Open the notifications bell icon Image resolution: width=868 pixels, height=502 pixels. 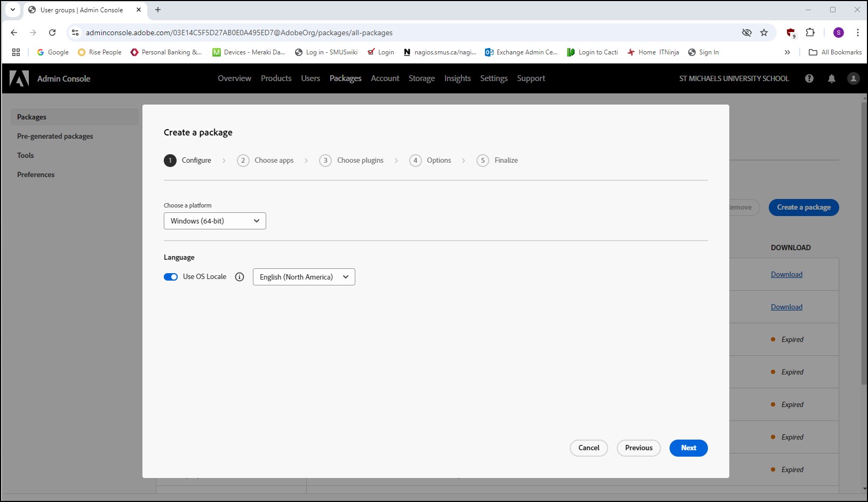(832, 78)
